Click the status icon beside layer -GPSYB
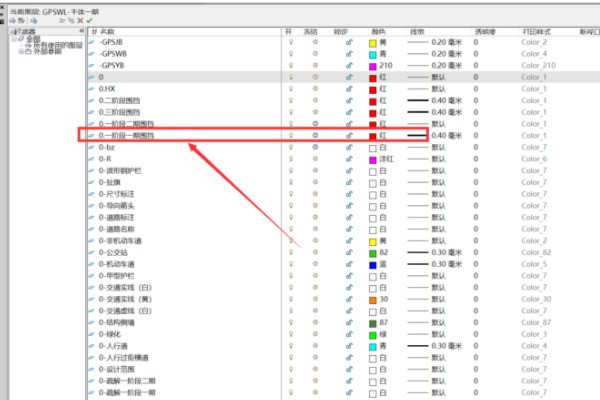Viewport: 600px width, 400px height. coord(93,65)
